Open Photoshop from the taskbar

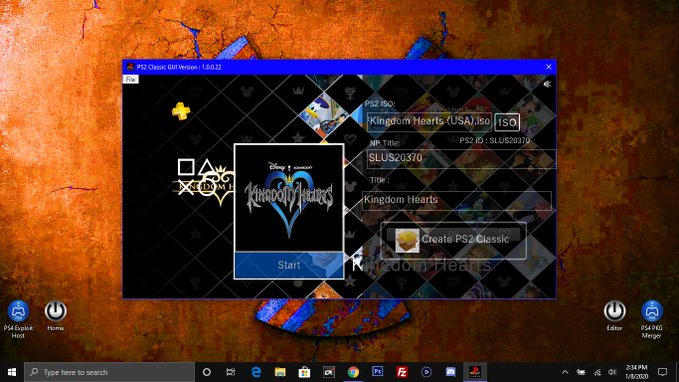[x=378, y=372]
